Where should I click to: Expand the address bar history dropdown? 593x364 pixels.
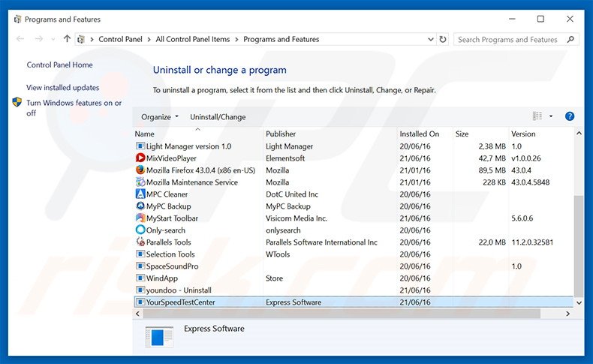[x=430, y=39]
